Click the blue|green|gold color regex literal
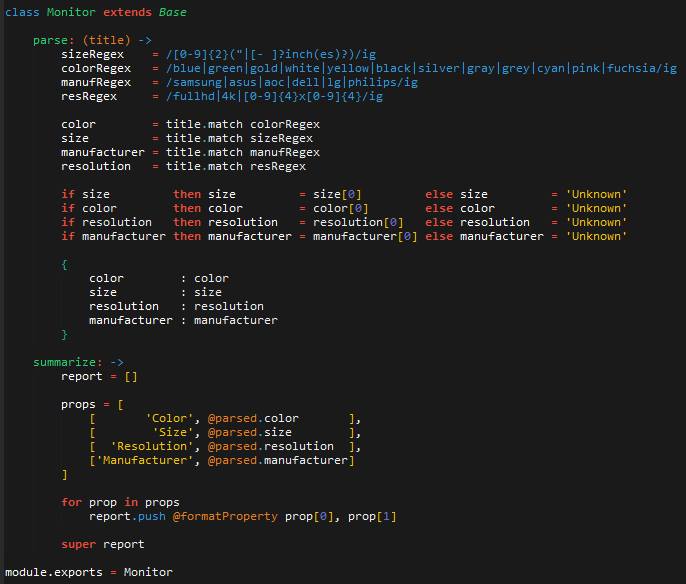 tap(421, 68)
